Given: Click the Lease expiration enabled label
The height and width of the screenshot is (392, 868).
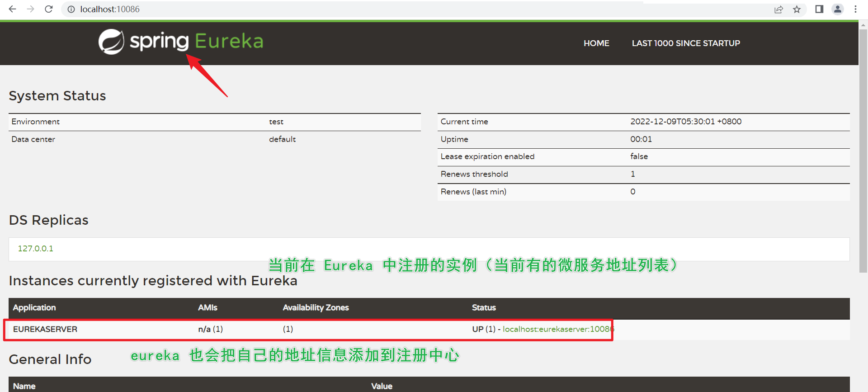Looking at the screenshot, I should (487, 156).
